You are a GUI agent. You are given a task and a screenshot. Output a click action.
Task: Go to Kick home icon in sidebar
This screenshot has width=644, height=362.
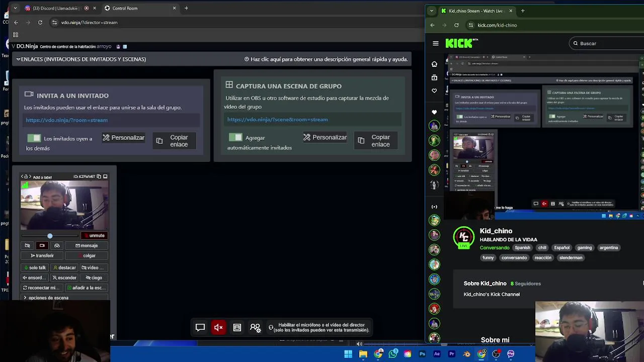434,64
